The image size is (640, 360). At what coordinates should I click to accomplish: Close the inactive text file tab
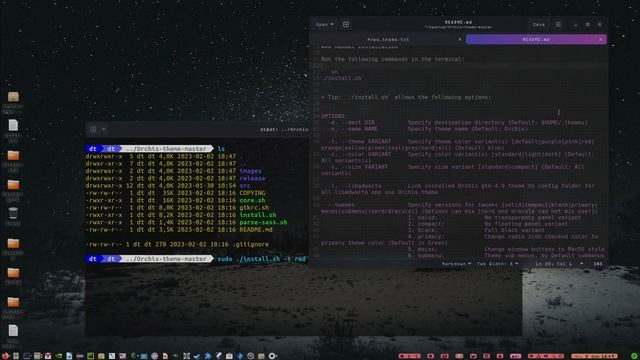click(460, 40)
